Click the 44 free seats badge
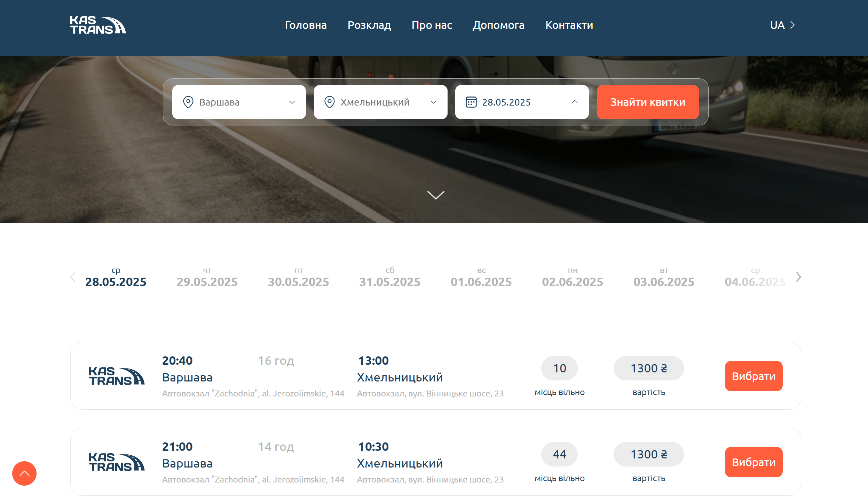 pyautogui.click(x=559, y=454)
